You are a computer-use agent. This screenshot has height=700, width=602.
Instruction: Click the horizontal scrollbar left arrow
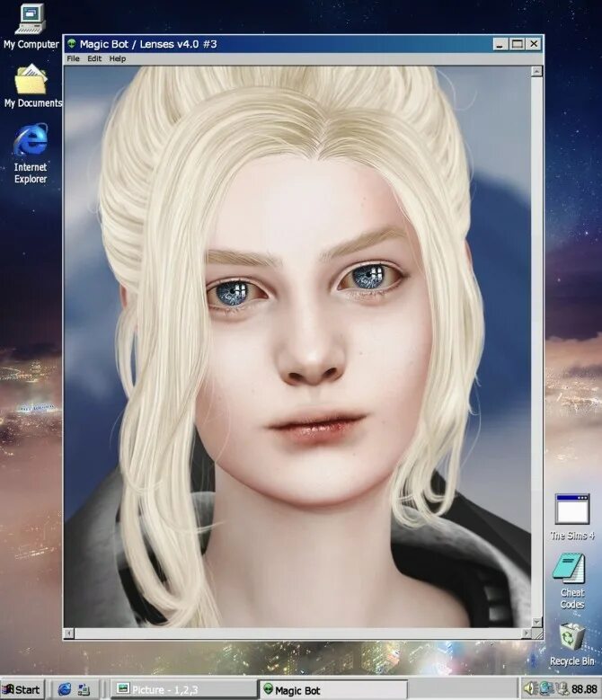69,634
